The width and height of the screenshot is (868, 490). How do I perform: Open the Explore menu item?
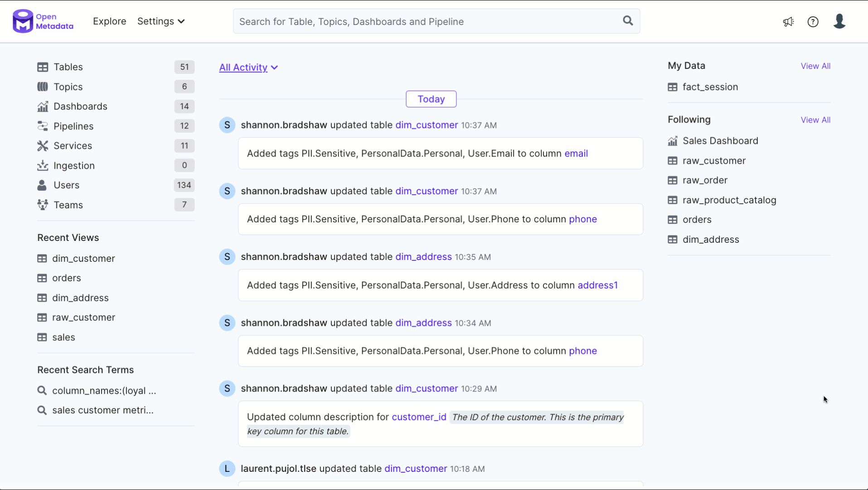[x=109, y=21]
